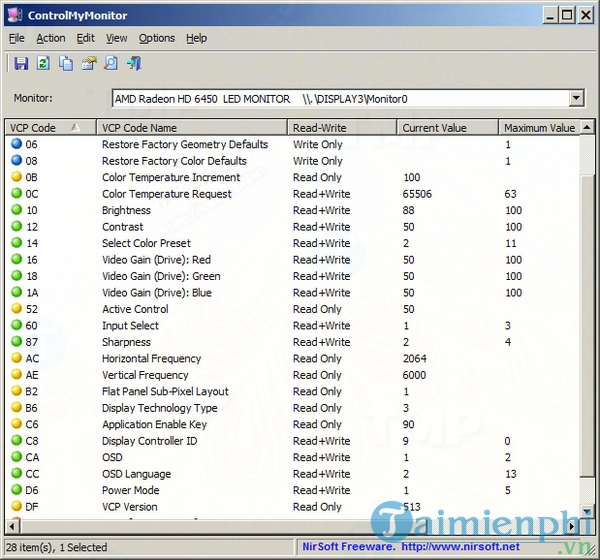Open the View menu
The image size is (600, 560).
point(117,38)
